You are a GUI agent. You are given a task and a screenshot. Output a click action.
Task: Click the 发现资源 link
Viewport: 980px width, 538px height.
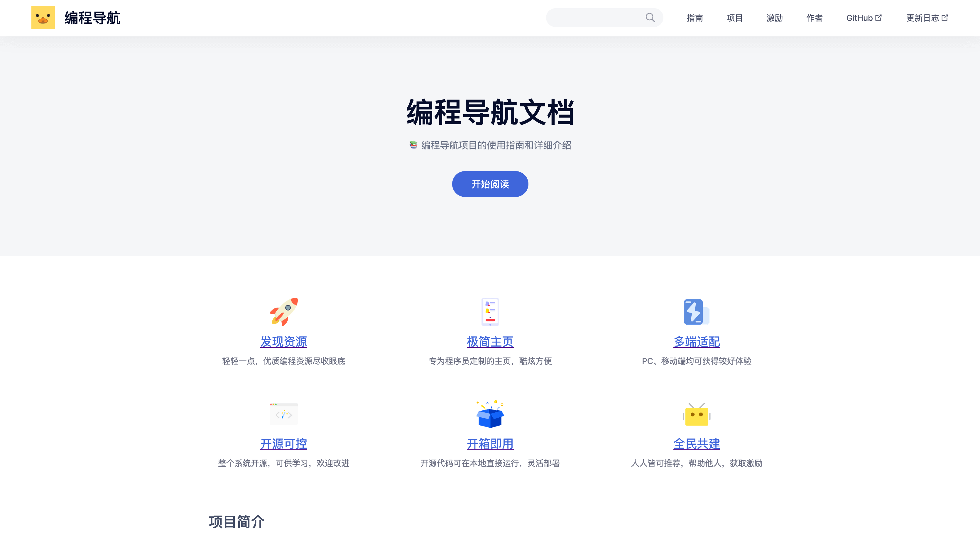coord(283,341)
